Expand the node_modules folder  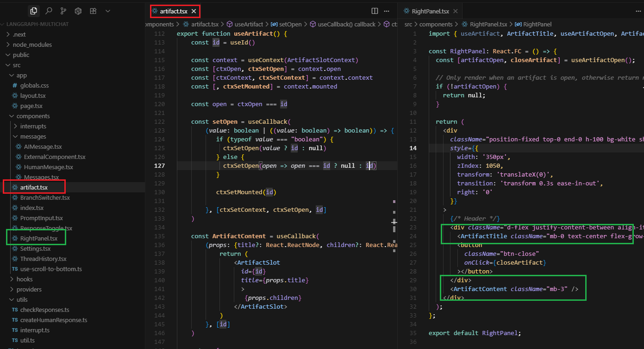click(32, 44)
